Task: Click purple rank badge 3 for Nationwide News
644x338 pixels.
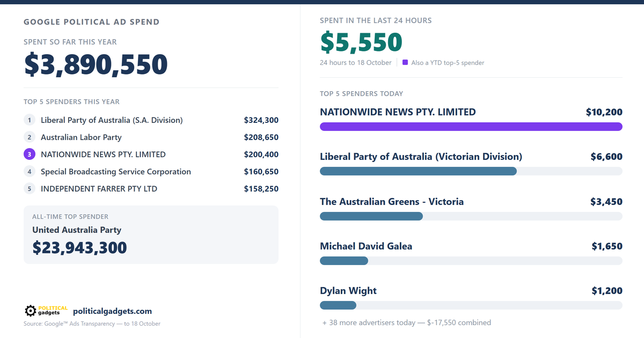Action: (30, 155)
